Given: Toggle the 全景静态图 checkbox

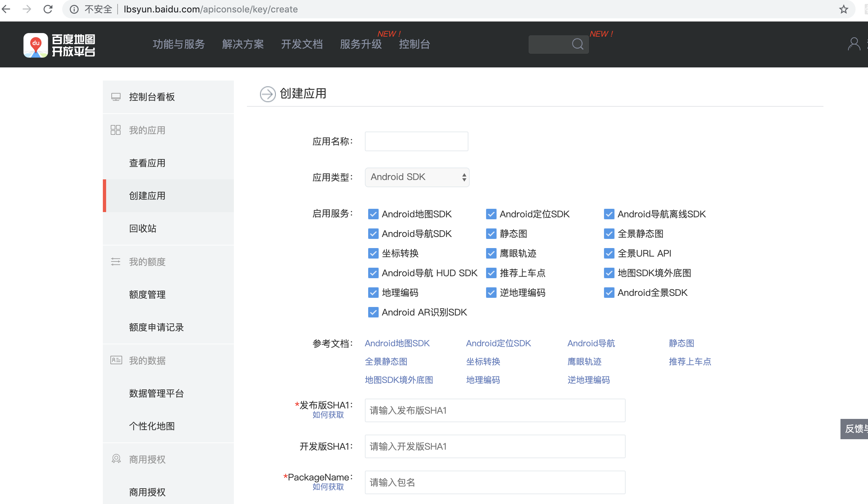Looking at the screenshot, I should [609, 233].
